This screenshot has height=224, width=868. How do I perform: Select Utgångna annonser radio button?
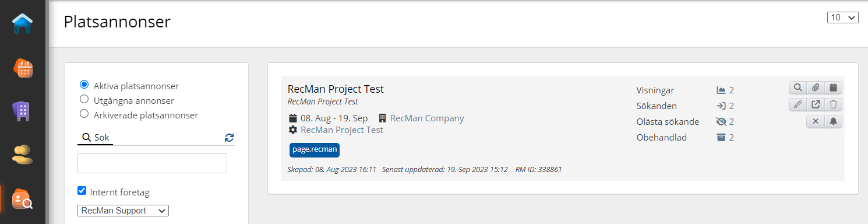pos(84,99)
